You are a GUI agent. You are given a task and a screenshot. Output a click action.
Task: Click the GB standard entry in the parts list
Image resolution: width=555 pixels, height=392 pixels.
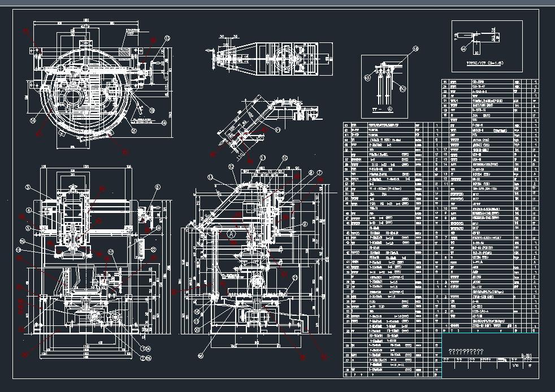tap(478, 81)
